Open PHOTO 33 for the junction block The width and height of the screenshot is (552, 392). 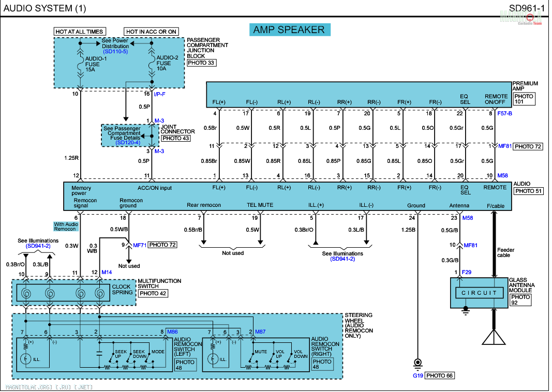(x=201, y=63)
